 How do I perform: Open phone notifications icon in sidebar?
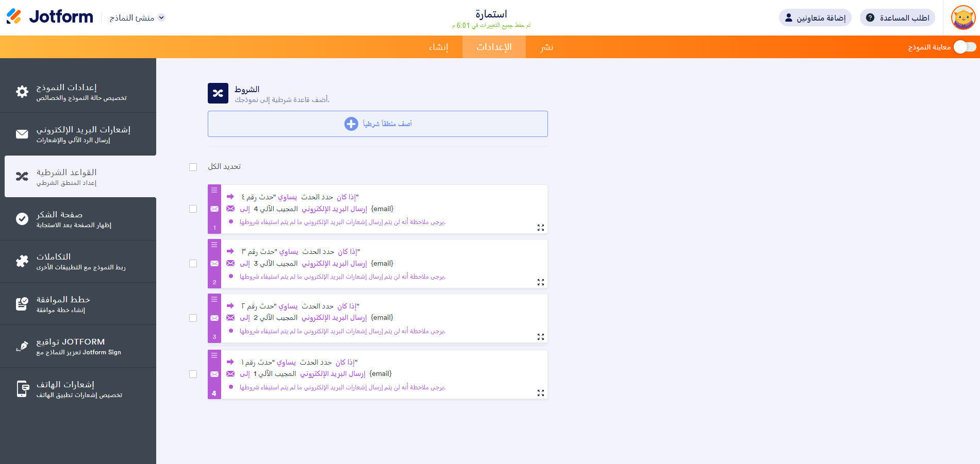click(x=22, y=389)
